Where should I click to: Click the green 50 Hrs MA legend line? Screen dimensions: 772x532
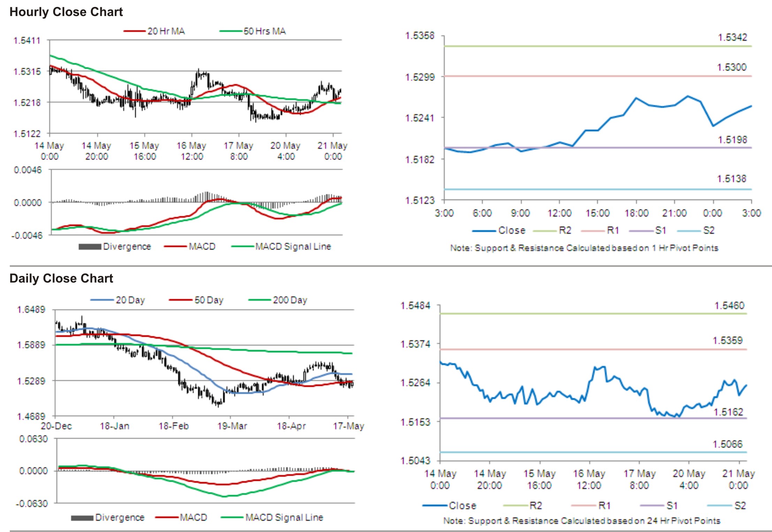(230, 31)
